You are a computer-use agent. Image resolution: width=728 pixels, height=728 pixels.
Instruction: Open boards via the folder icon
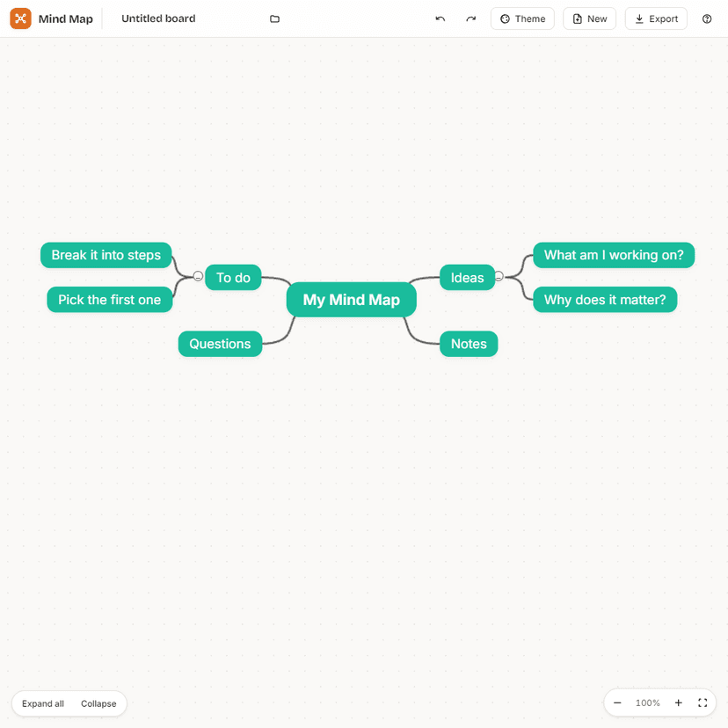click(274, 18)
